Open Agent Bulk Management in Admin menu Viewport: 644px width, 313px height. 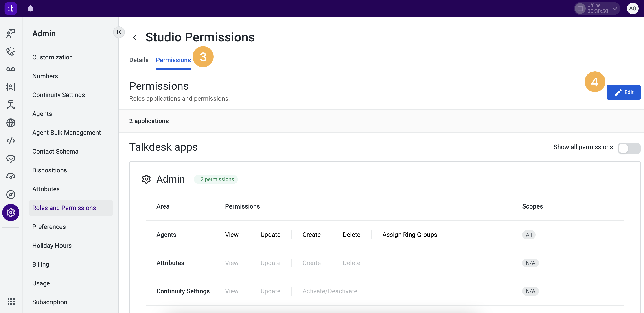[x=66, y=133]
